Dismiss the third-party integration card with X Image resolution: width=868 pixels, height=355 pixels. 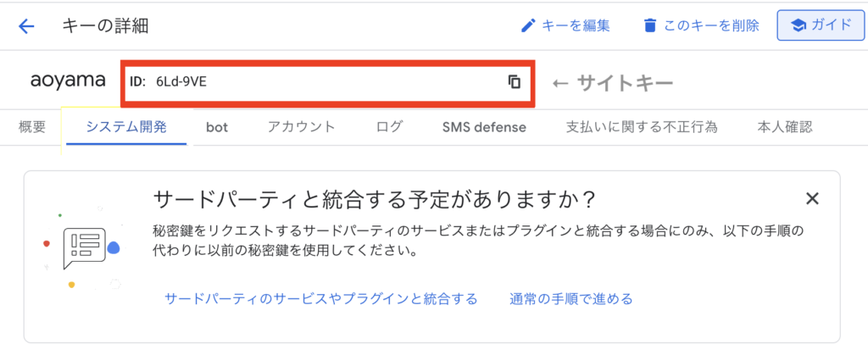click(x=811, y=199)
